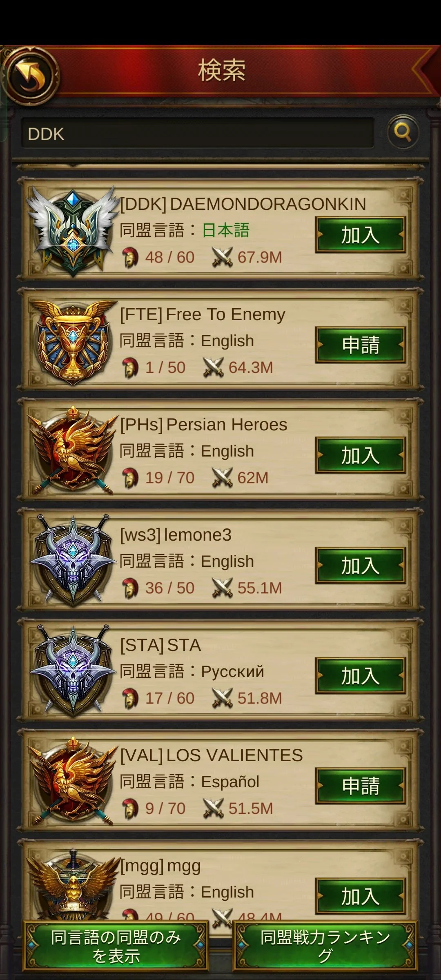Click crossed swords power icon for lemone3
The height and width of the screenshot is (980, 441).
pos(222,588)
